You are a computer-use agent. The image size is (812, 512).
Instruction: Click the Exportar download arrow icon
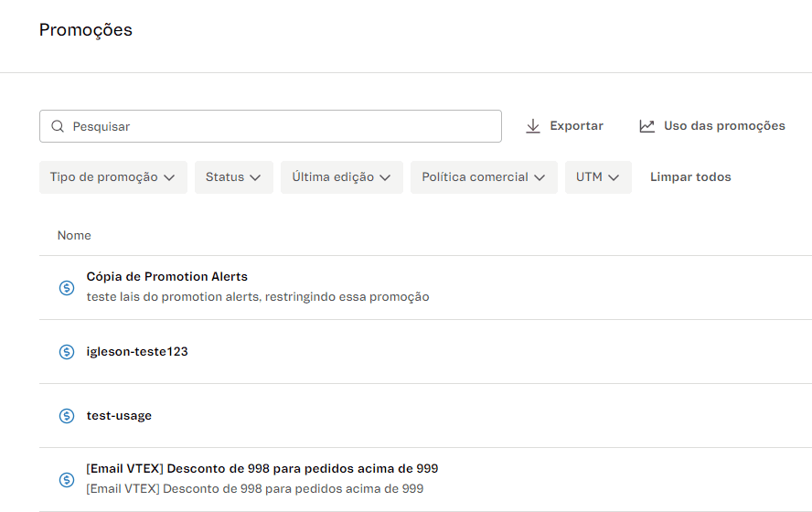[x=533, y=126]
